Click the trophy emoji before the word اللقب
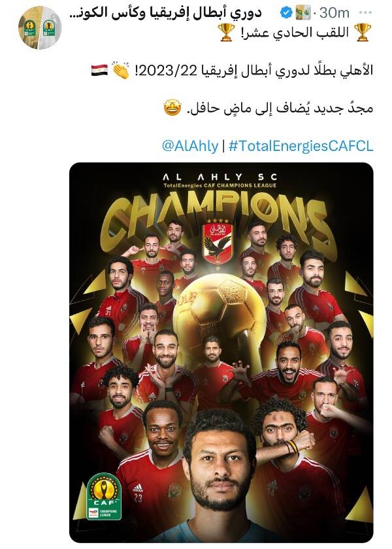Screen dimensions: 392x549 coord(363,32)
